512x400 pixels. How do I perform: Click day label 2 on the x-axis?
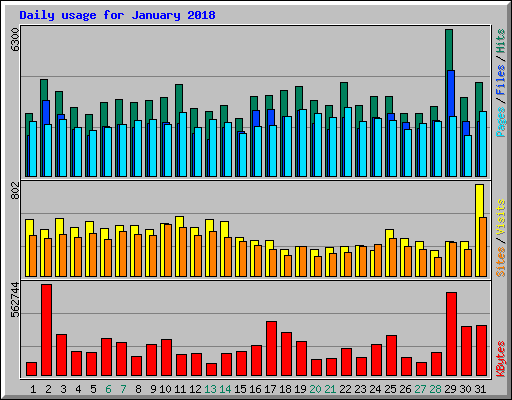(48, 389)
